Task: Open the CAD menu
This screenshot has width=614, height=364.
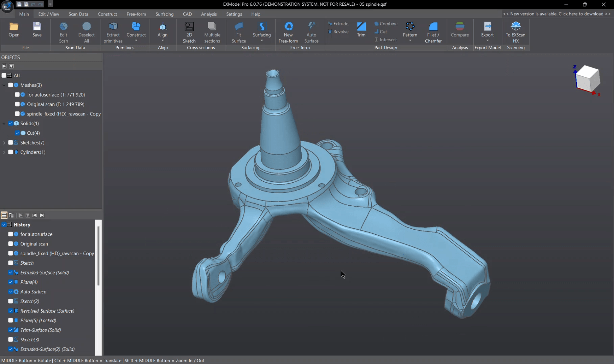Action: [187, 14]
